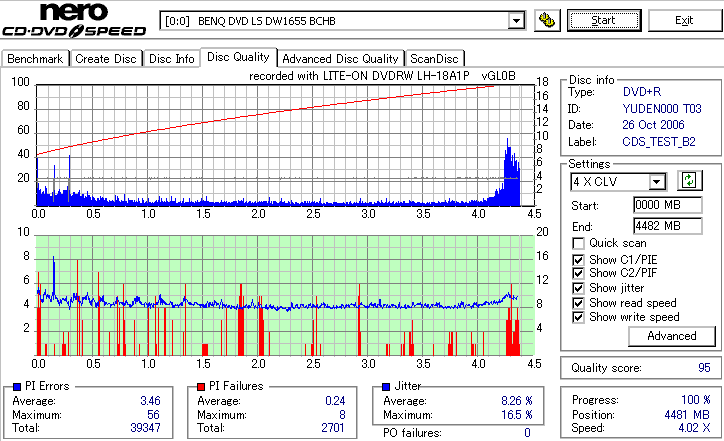
Task: Click the YUDEN000 T03 disc ID
Action: click(662, 109)
